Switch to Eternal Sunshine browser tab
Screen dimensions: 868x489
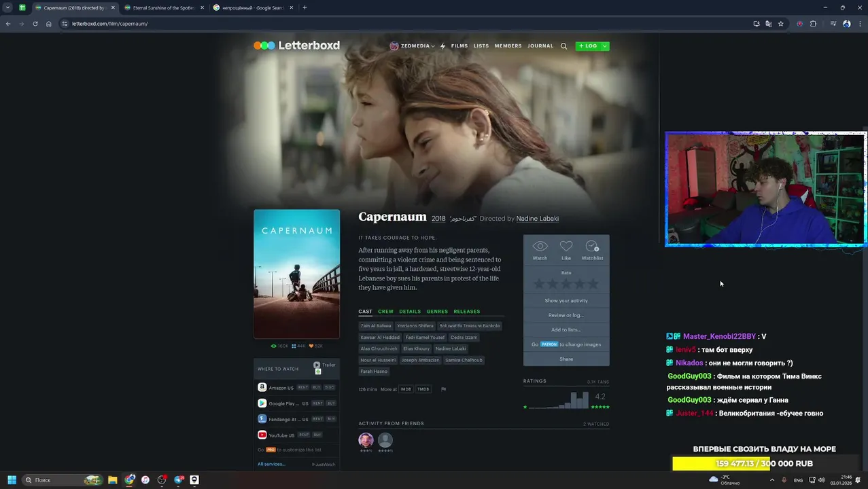tap(163, 7)
